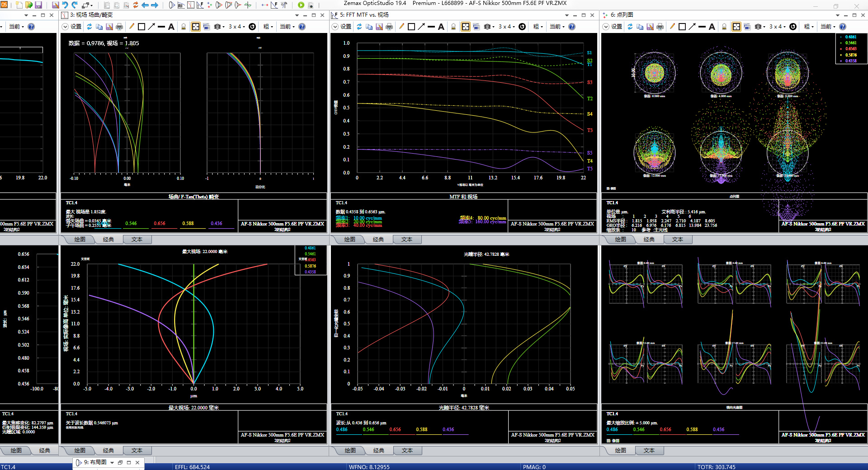Screen dimensions: 868x470
Task: Expand 设置 settings chevron in window 3
Action: (65, 27)
